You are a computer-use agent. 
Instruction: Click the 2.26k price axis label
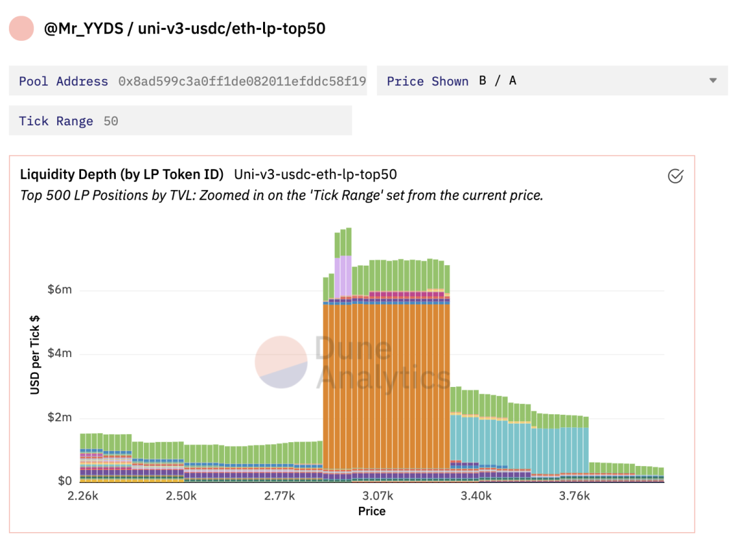pyautogui.click(x=83, y=496)
